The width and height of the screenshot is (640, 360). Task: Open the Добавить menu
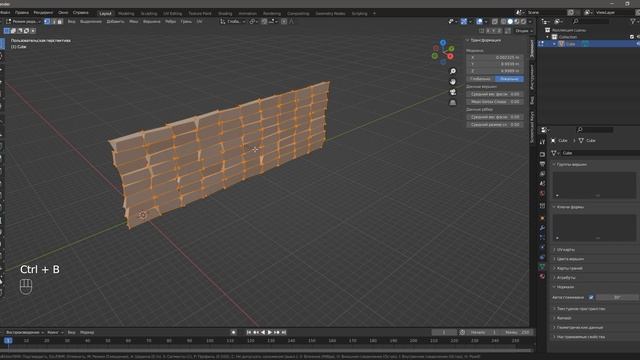(115, 21)
